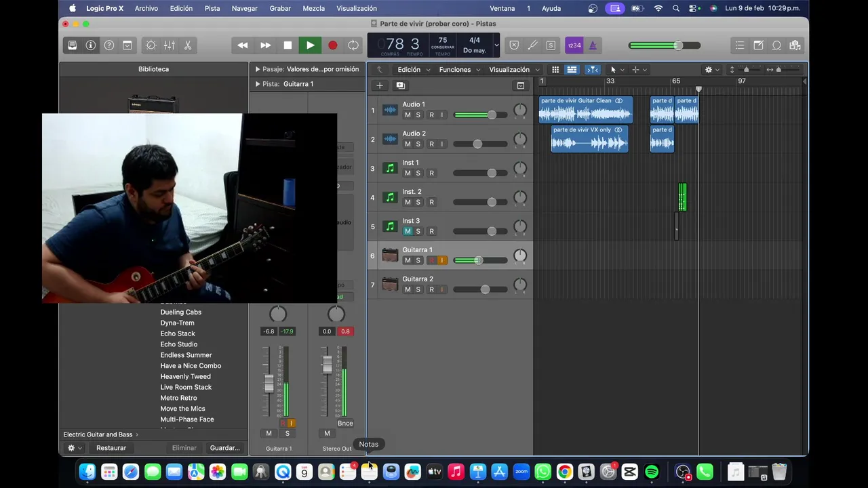Open the List Editors icon
868x488 pixels.
[x=740, y=45]
